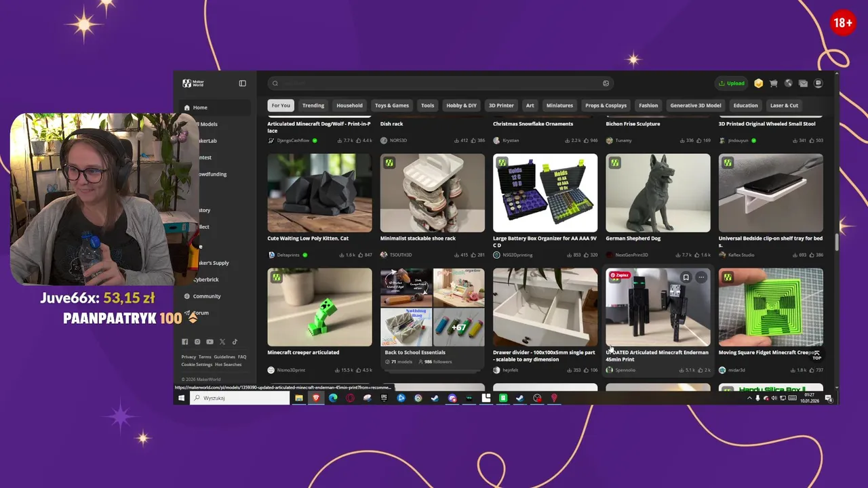Image resolution: width=868 pixels, height=488 pixels.
Task: Click the page vertical scrollbar thumb
Action: click(x=837, y=243)
